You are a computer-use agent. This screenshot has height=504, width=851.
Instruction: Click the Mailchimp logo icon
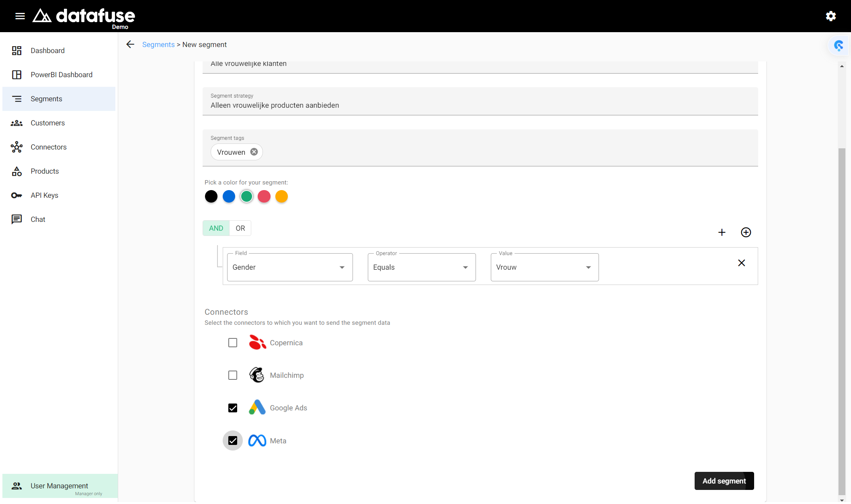pos(257,375)
